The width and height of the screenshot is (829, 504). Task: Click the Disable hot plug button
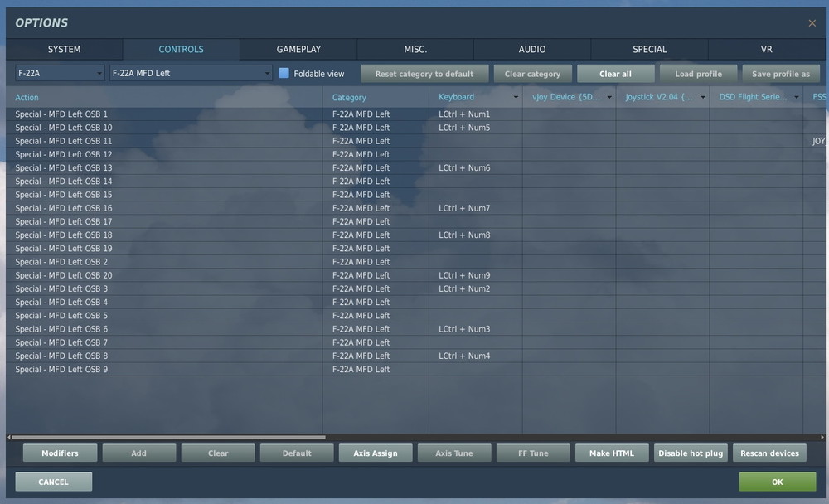point(691,453)
